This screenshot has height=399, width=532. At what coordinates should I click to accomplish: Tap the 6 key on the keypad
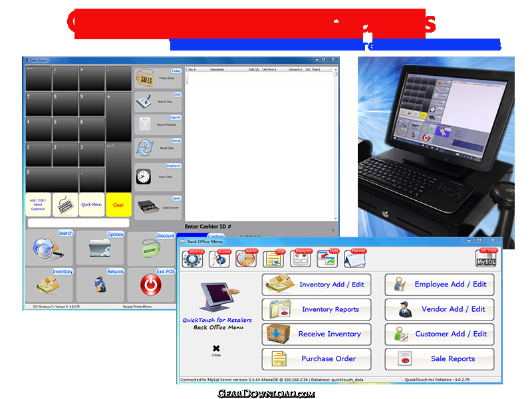click(92, 129)
